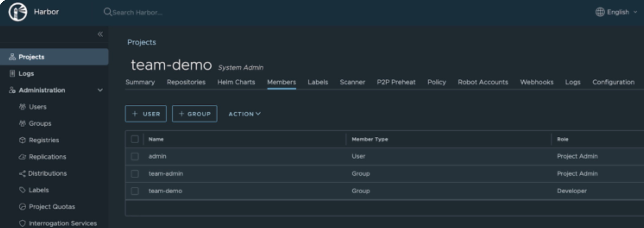Image resolution: width=644 pixels, height=228 pixels.
Task: Open Users in the sidebar
Action: click(38, 107)
